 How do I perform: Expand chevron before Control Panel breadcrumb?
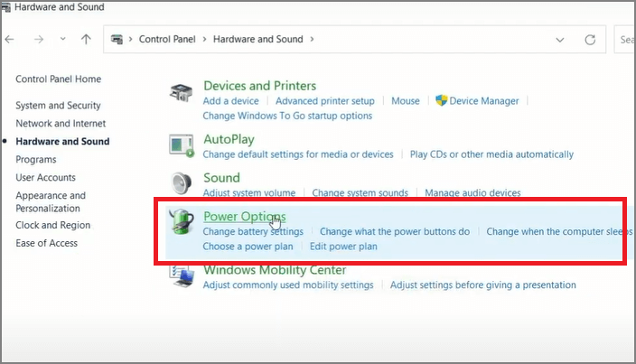[x=131, y=40]
